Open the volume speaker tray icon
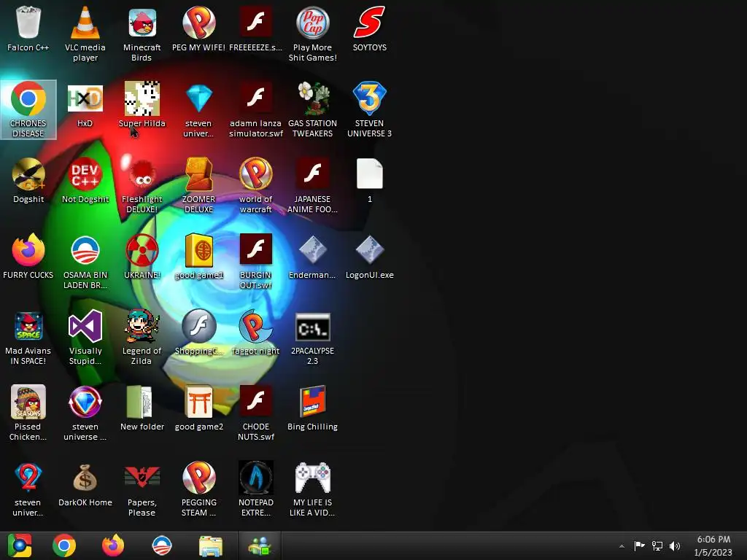The width and height of the screenshot is (747, 560). [x=675, y=545]
